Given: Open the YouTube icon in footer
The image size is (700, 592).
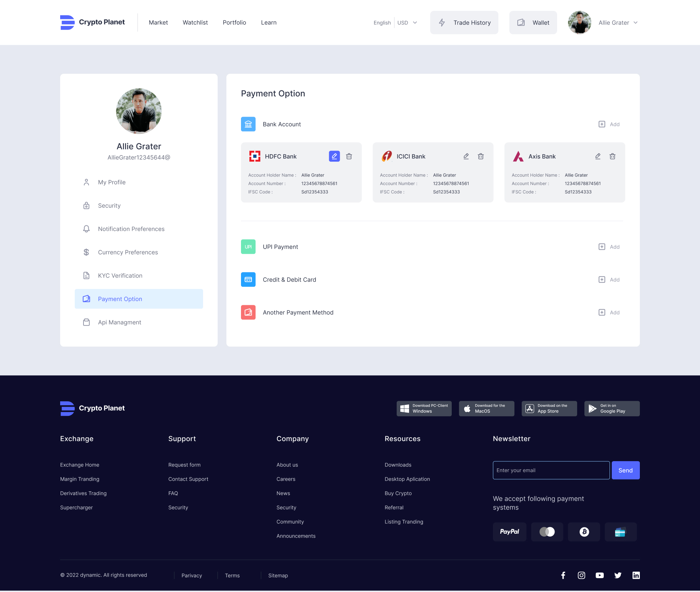Looking at the screenshot, I should coord(599,575).
